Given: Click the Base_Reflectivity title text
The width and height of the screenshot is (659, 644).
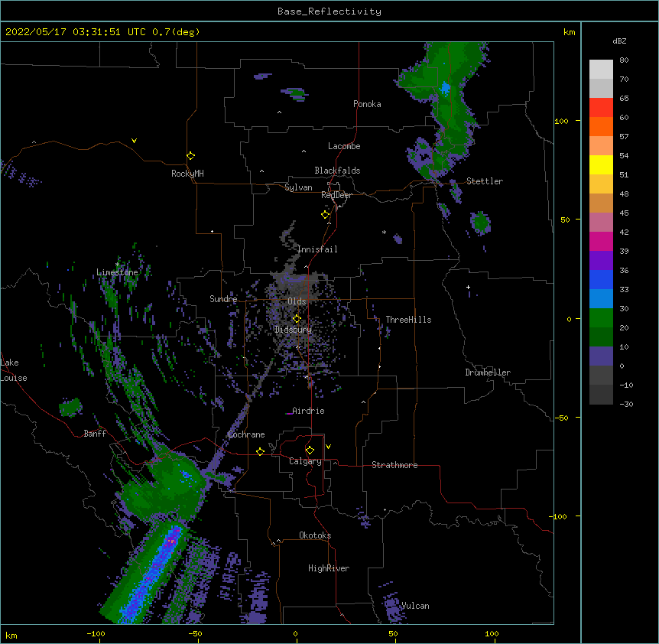Looking at the screenshot, I should point(329,11).
